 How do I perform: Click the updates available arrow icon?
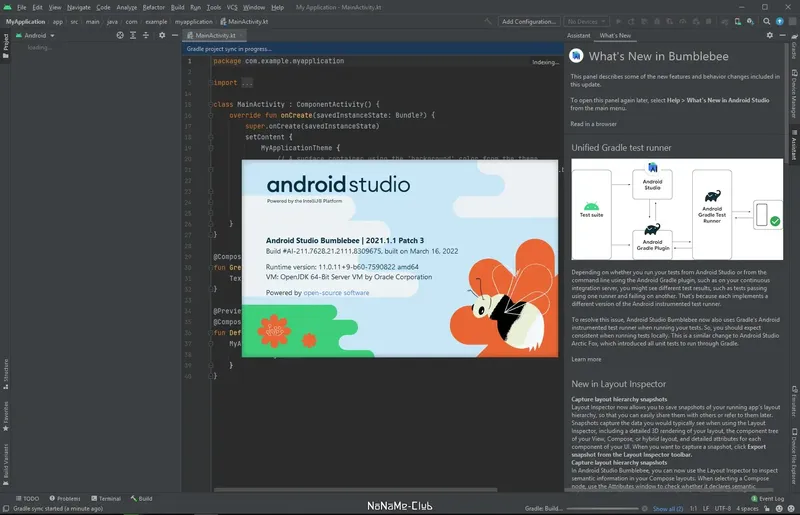pos(780,21)
